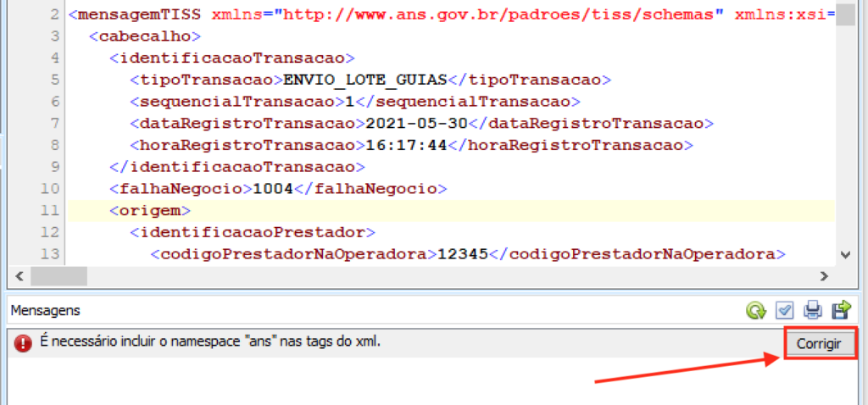
Task: Click the horizontal scrollbar left arrow
Action: point(18,276)
